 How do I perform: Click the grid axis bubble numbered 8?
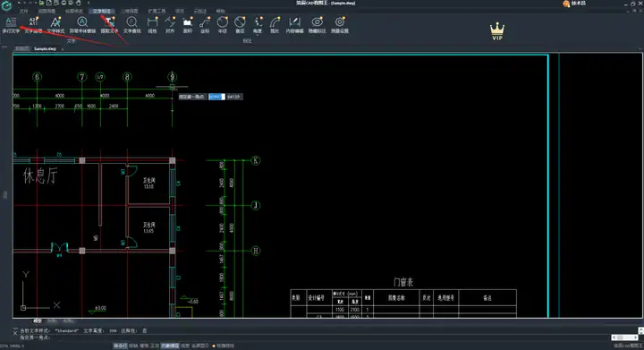tap(127, 77)
